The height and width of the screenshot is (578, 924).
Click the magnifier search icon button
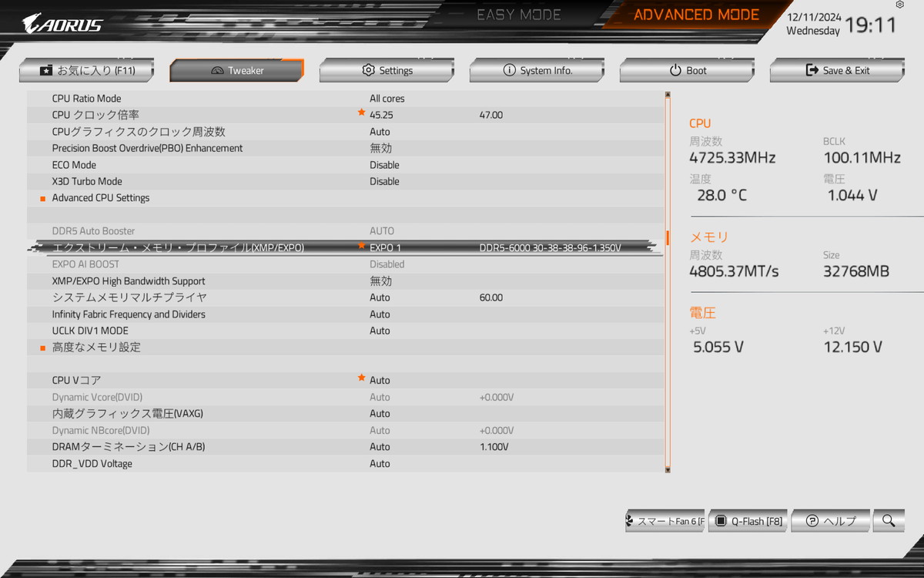(889, 521)
